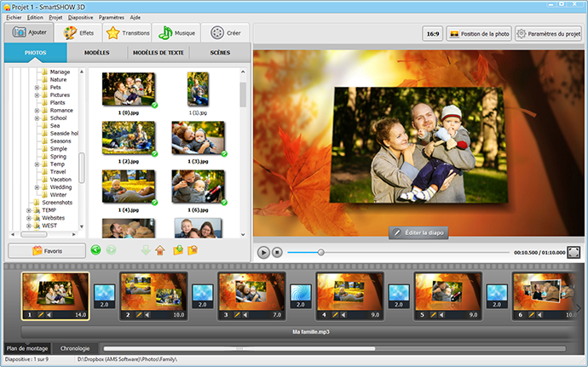The width and height of the screenshot is (588, 367).
Task: Click the home folder icon
Action: pos(160,250)
